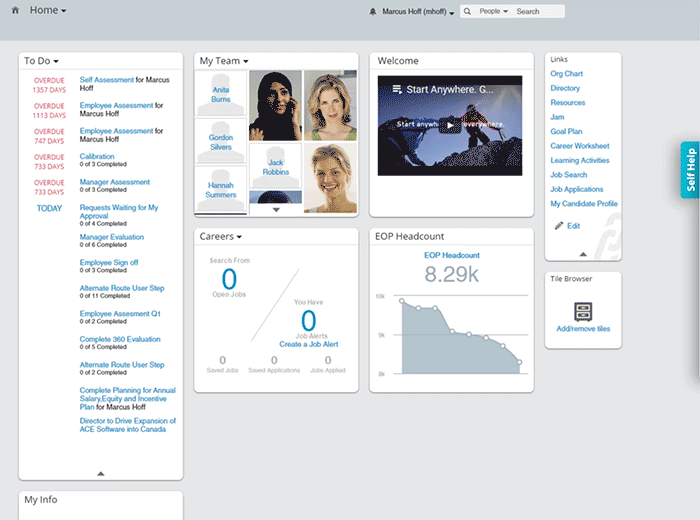This screenshot has width=700, height=520.
Task: Open the Manager Evaluation item
Action: [x=112, y=237]
